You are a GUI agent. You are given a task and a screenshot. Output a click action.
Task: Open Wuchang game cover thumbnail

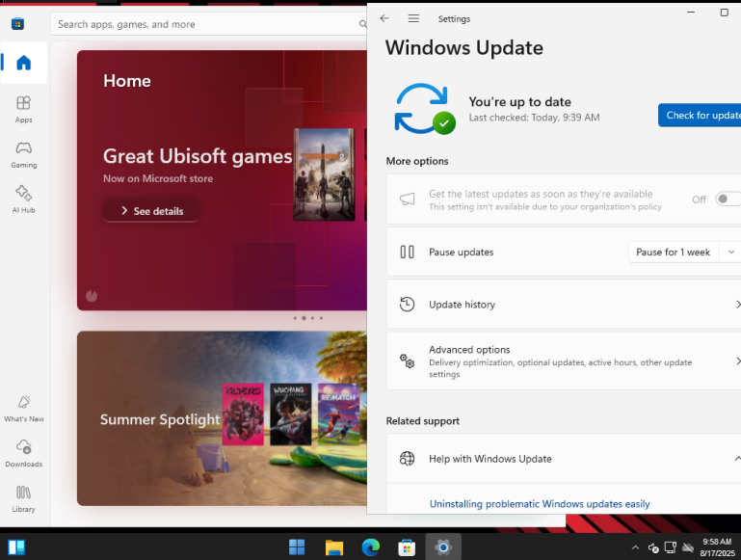(291, 414)
